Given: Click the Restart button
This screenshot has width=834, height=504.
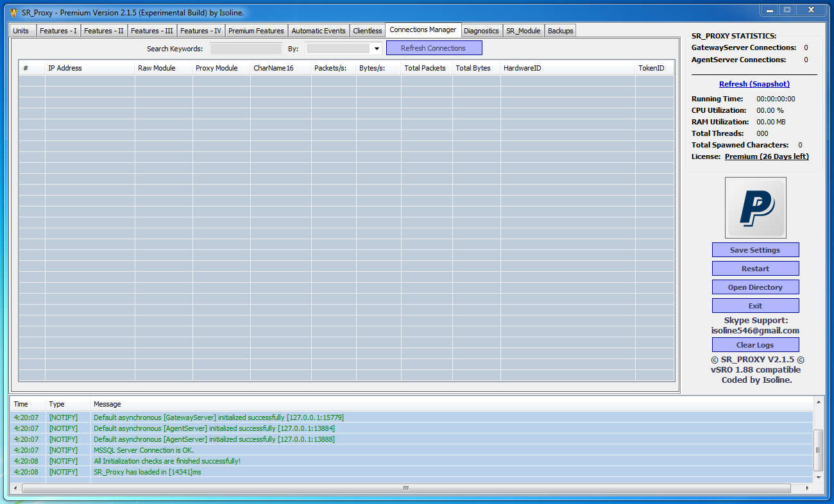Looking at the screenshot, I should pyautogui.click(x=756, y=269).
